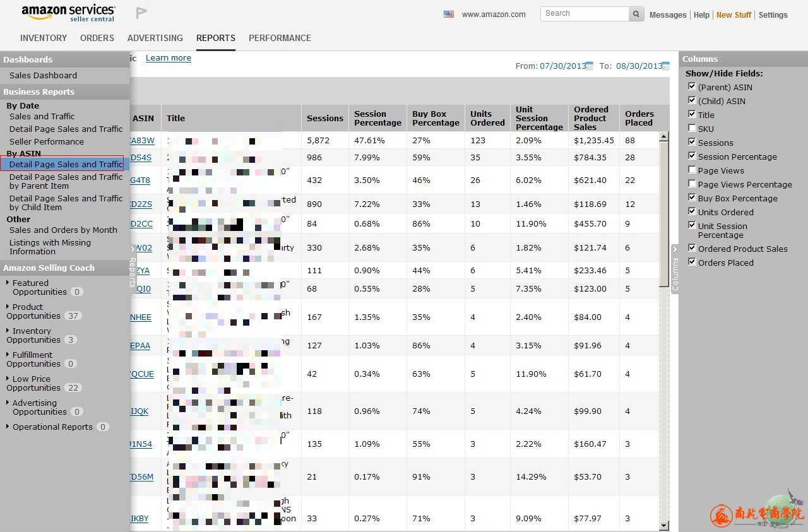This screenshot has width=808, height=532.
Task: Uncheck the Session Percentage checkbox
Action: coord(692,156)
